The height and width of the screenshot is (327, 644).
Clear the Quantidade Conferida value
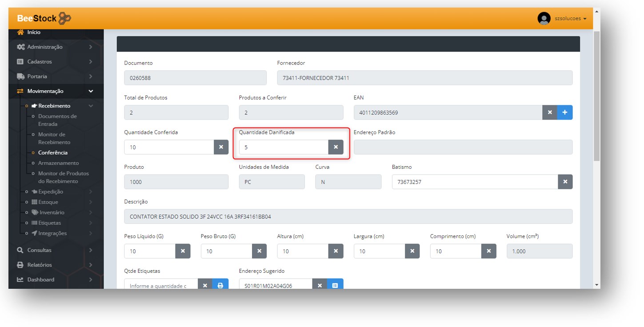pos(221,147)
